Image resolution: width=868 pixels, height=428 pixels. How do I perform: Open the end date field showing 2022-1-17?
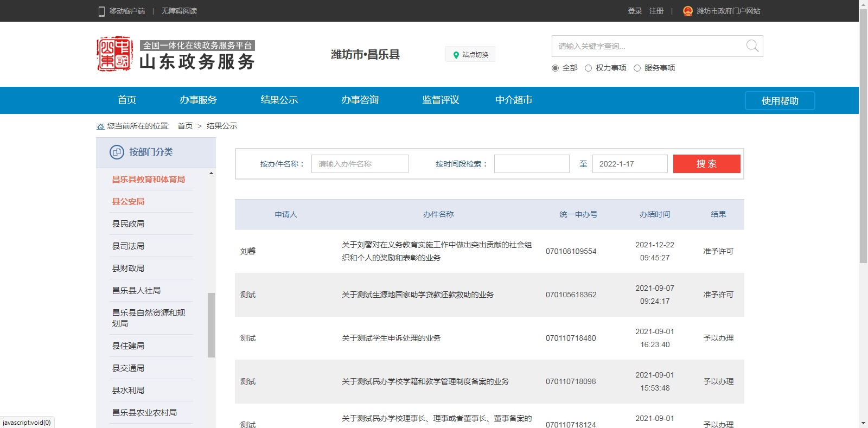(x=629, y=164)
